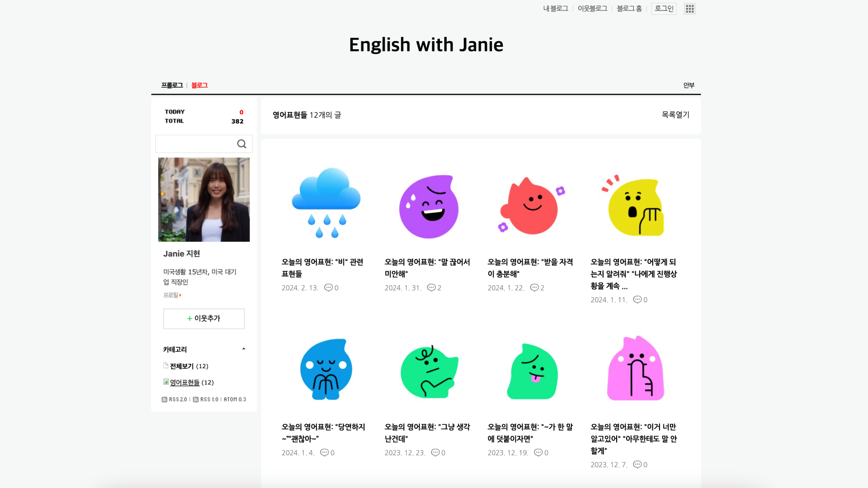Open the 이웃블로그 link at top
This screenshot has height=488, width=868.
click(x=592, y=9)
